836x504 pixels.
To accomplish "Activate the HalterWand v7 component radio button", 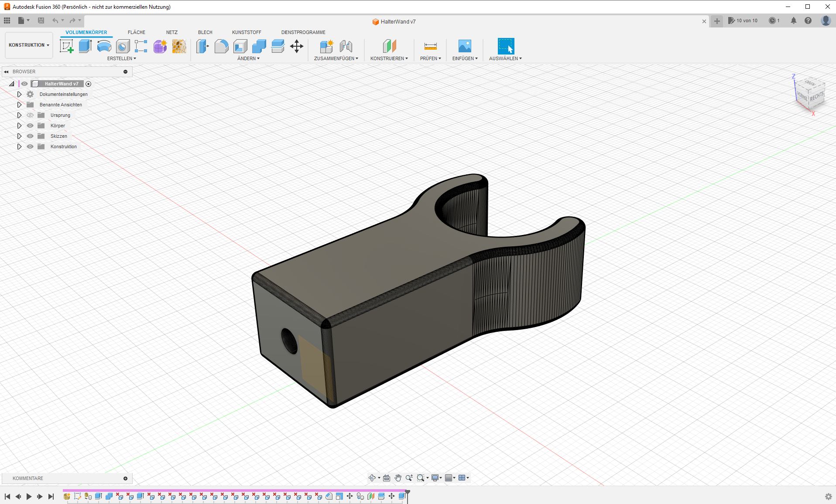I will pyautogui.click(x=89, y=84).
